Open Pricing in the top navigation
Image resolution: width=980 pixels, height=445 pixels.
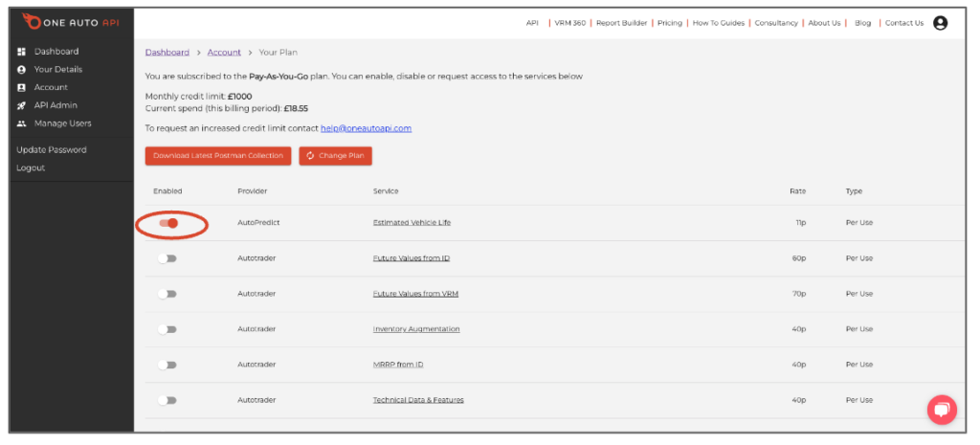669,23
